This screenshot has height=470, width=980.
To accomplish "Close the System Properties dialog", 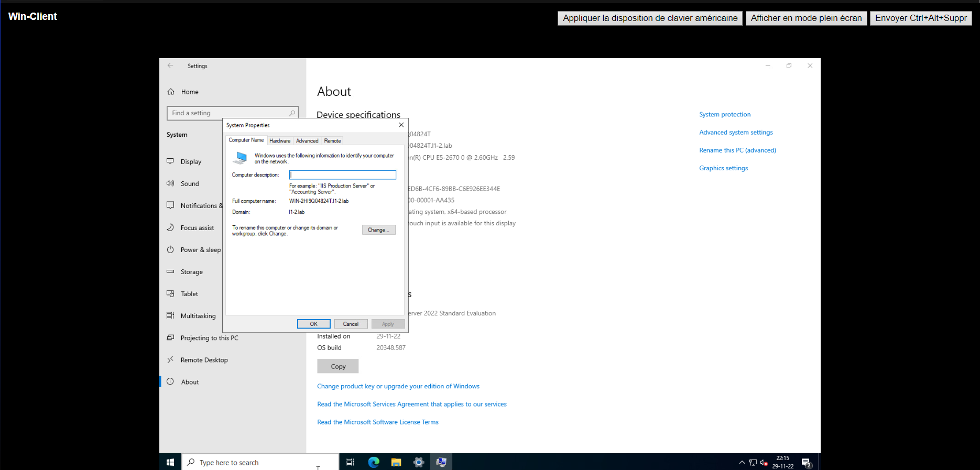I will tap(401, 125).
